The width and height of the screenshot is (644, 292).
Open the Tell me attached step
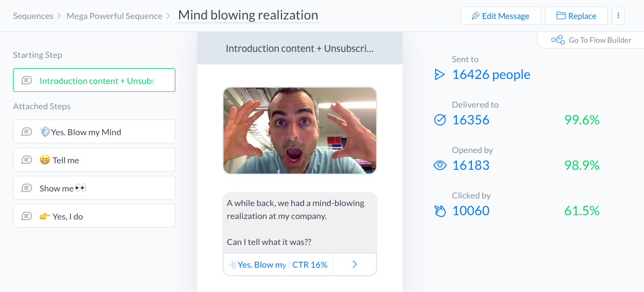pyautogui.click(x=94, y=160)
